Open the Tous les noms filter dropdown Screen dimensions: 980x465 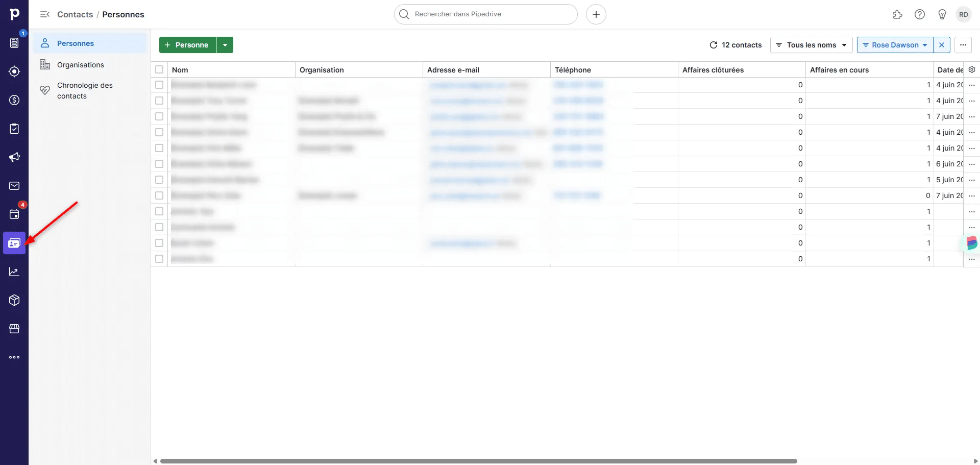811,45
